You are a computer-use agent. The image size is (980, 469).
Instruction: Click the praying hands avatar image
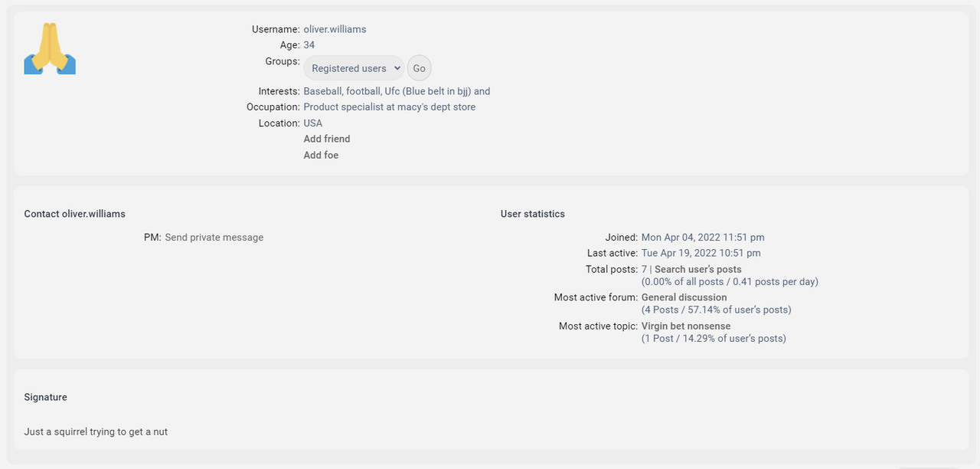pos(50,48)
